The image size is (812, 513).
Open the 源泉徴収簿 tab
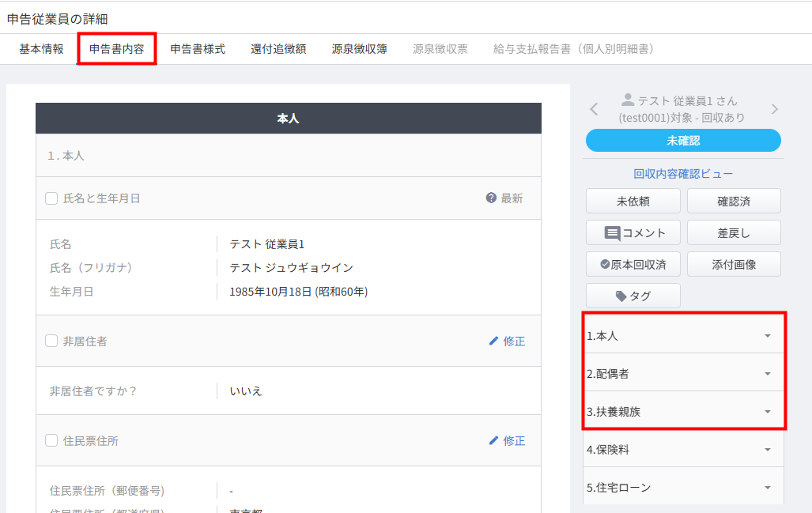pos(359,49)
